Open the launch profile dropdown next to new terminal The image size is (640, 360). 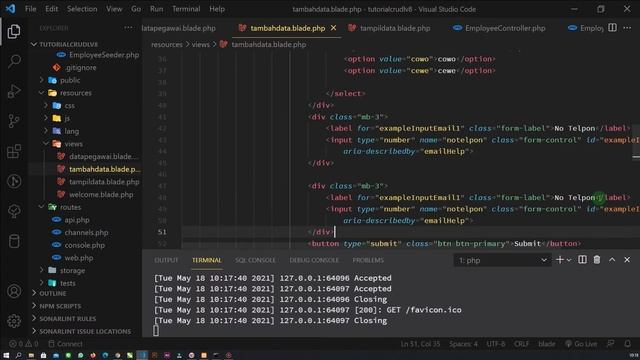569,260
